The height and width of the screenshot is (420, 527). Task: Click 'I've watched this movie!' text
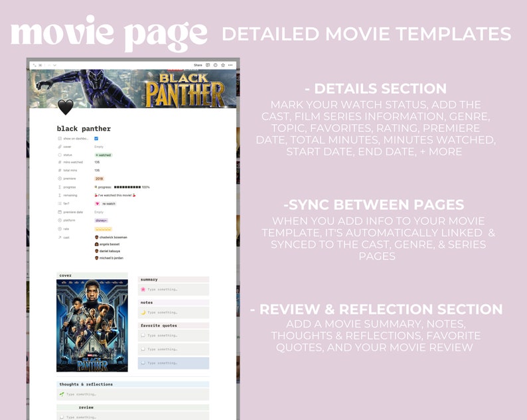pos(115,195)
